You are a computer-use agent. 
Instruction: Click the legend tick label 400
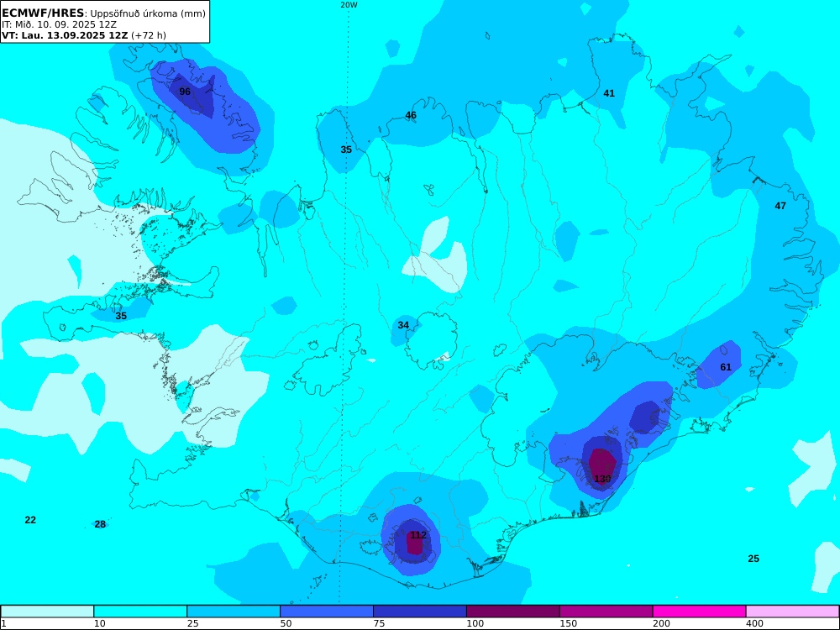[x=754, y=623]
